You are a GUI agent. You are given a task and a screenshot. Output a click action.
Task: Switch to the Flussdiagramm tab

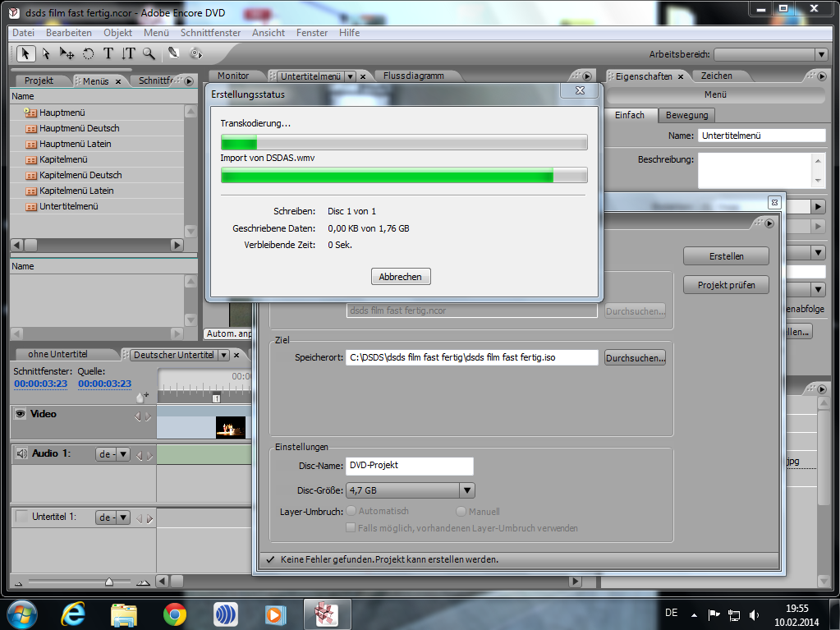click(414, 76)
